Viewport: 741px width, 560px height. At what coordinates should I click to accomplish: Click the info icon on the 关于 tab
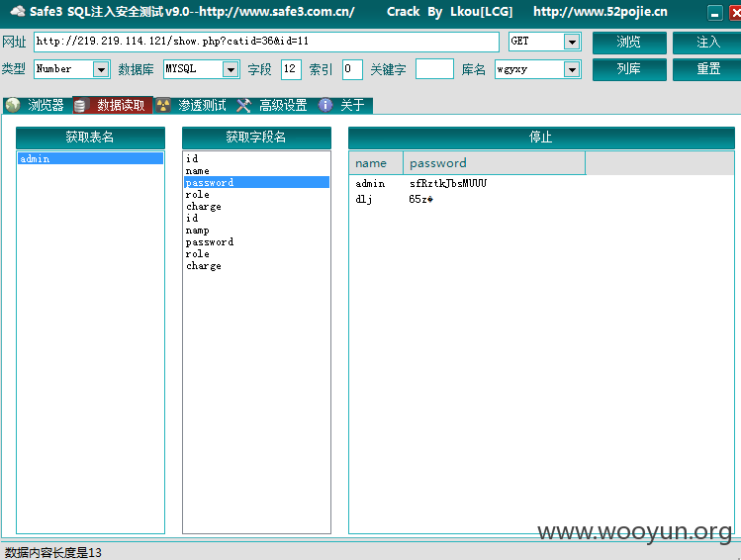pyautogui.click(x=325, y=105)
